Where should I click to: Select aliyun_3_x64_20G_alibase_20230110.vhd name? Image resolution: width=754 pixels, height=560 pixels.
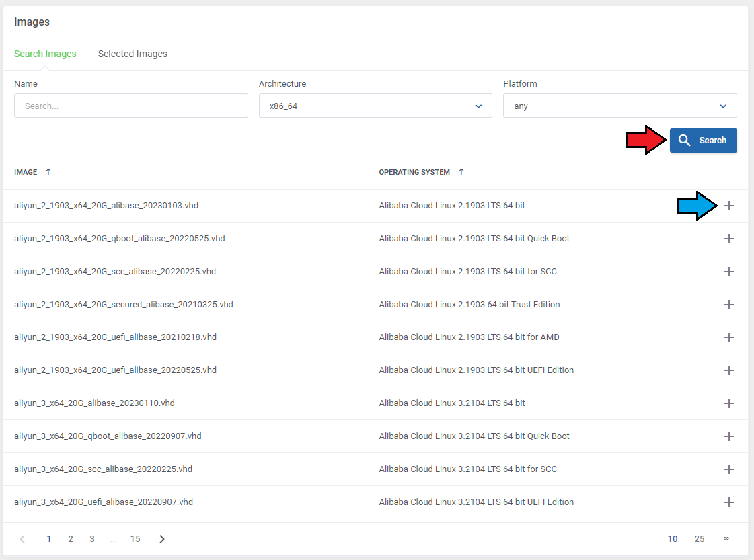(94, 403)
